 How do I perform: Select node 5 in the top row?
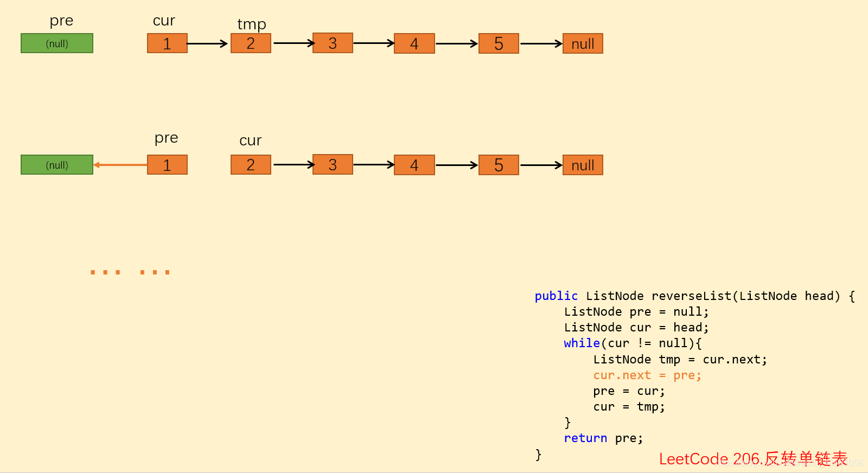pos(499,43)
